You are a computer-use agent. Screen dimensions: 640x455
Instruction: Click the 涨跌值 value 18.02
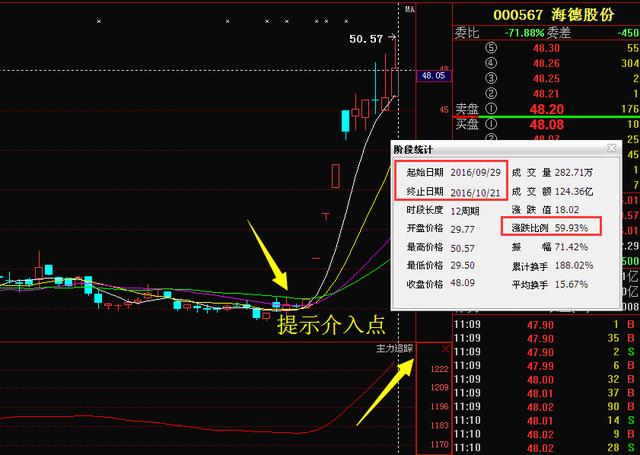point(567,210)
